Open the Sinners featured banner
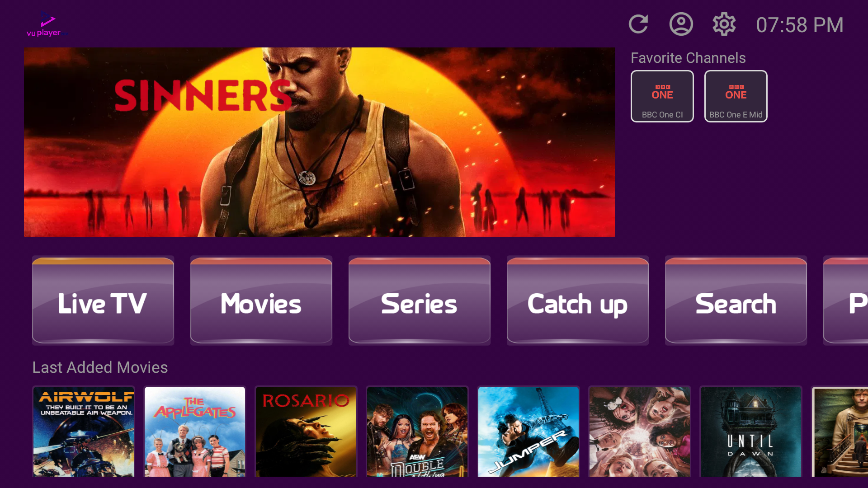 pos(319,142)
